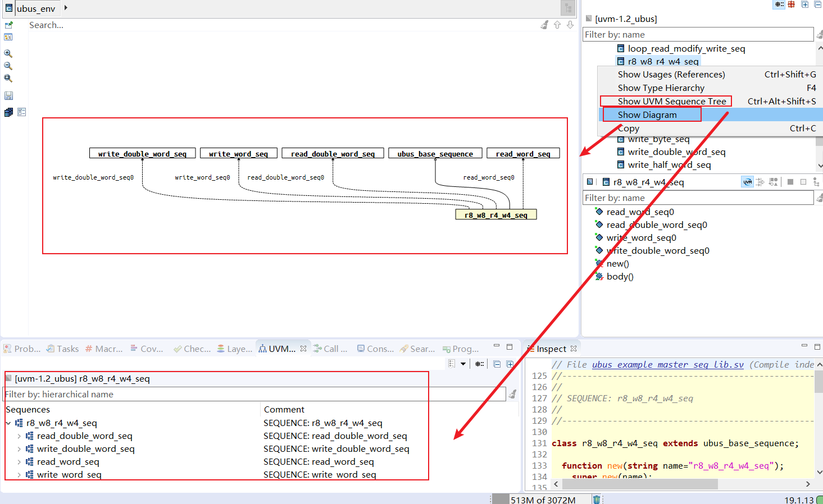823x504 pixels.
Task: Choose Show Usages (References) from context menu
Action: [x=711, y=75]
